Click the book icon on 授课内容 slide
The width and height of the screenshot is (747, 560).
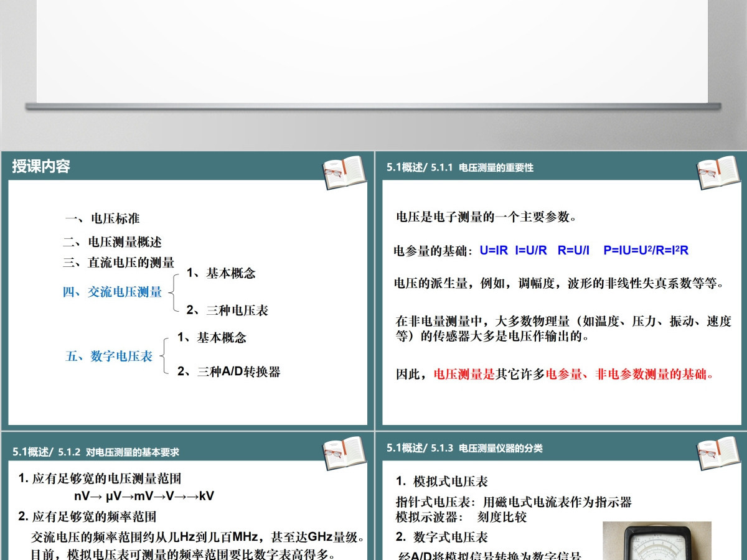344,172
